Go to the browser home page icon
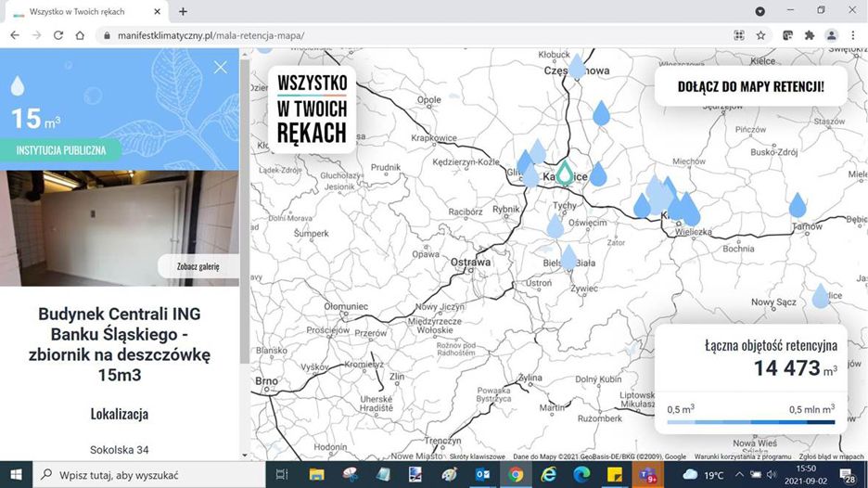Image resolution: width=868 pixels, height=488 pixels. click(80, 35)
